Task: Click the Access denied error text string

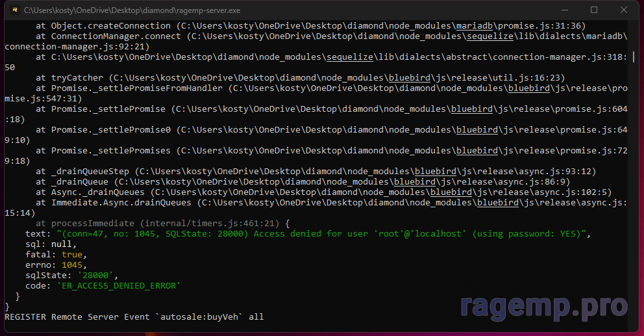Action: [323, 233]
